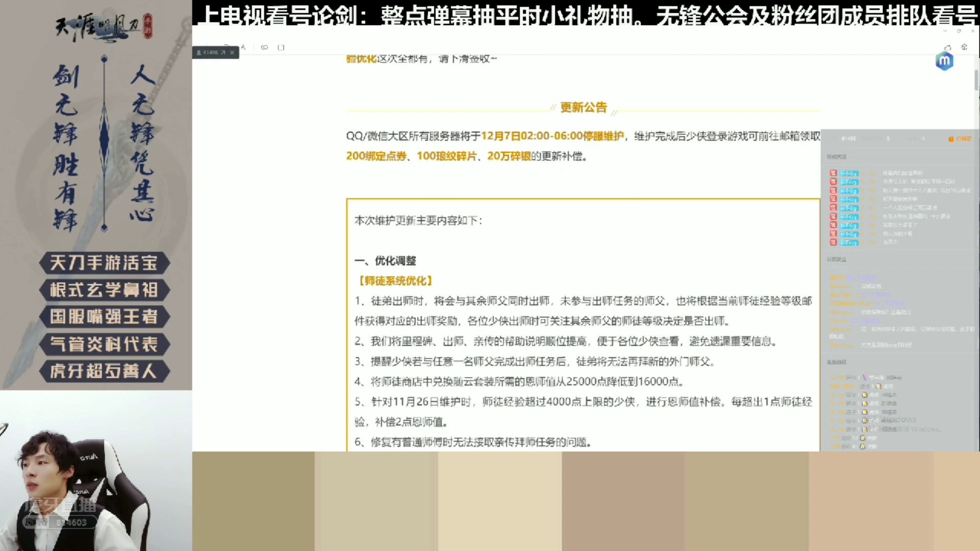Select the '特别关注' section header in chat panel
Screen dimensions: 980x551
point(837,157)
